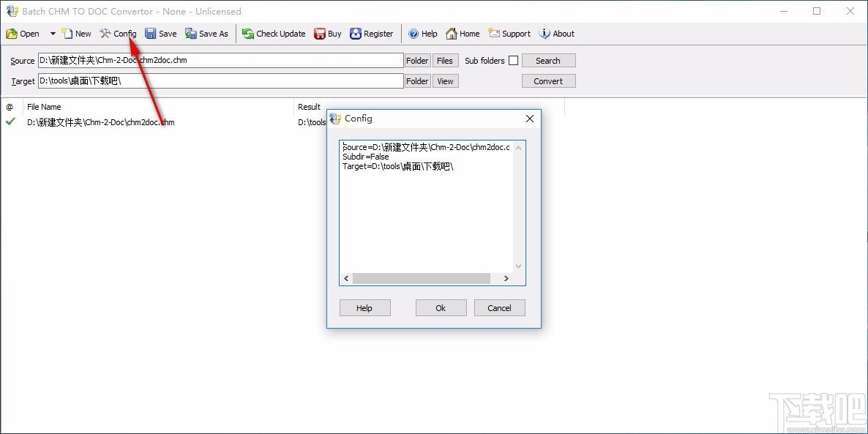
Task: Create a New project via toolbar
Action: pos(76,34)
